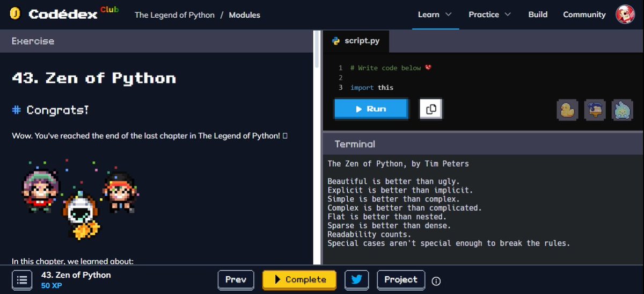644x294 pixels.
Task: Click 'In this chapter, we learned about:' text
Action: pyautogui.click(x=72, y=261)
